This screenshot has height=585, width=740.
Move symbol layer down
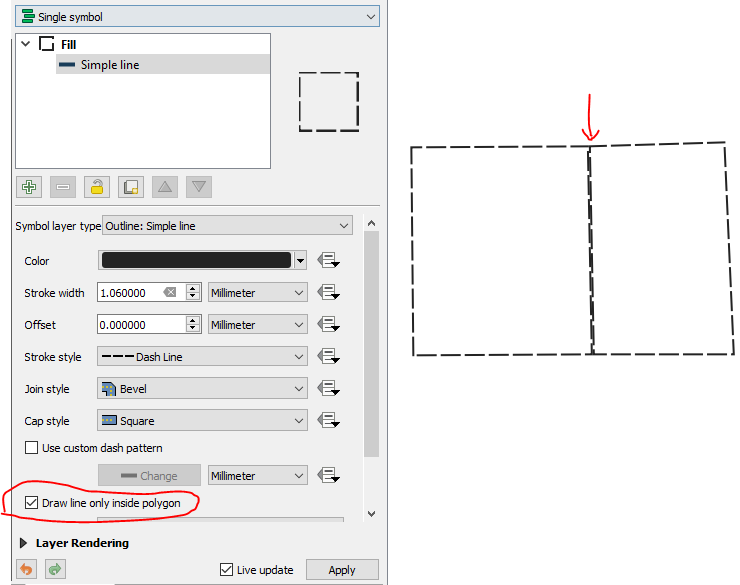click(199, 187)
